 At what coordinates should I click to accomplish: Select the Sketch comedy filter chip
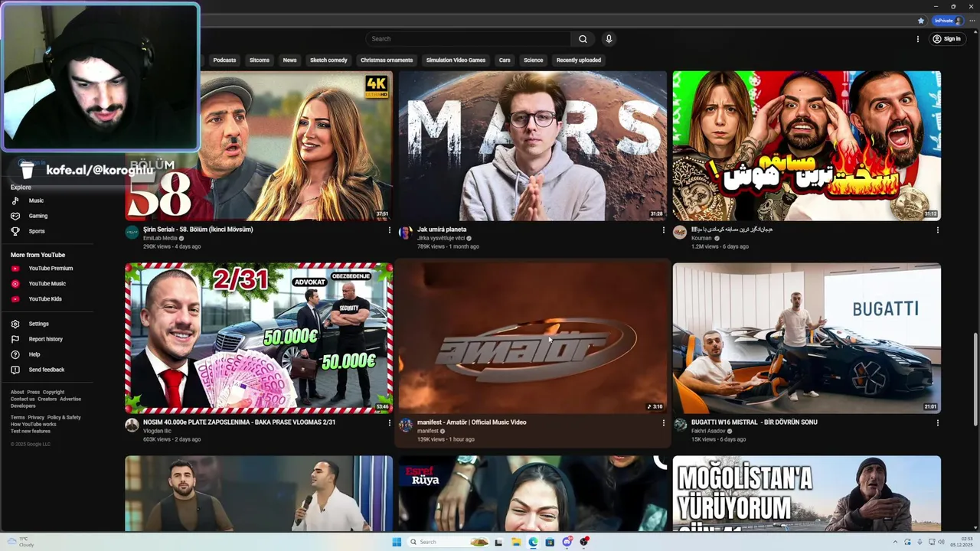(328, 60)
